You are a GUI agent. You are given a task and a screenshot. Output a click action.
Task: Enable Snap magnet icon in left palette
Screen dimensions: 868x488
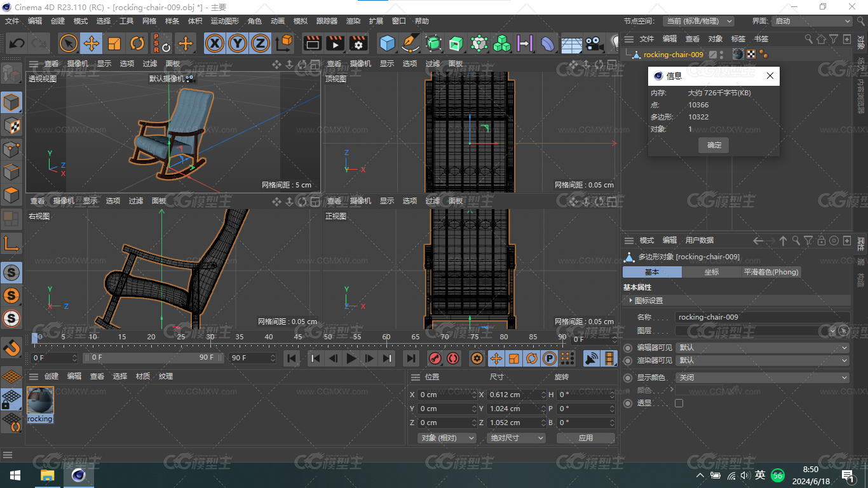[12, 348]
